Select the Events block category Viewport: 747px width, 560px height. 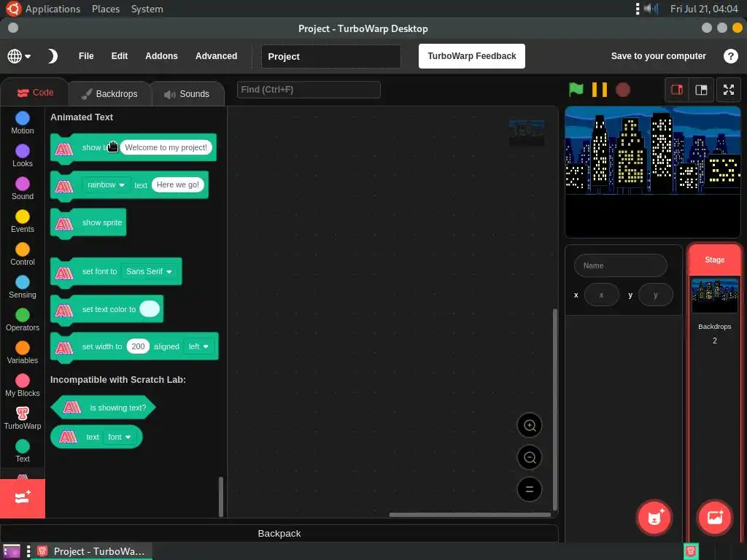(x=23, y=222)
